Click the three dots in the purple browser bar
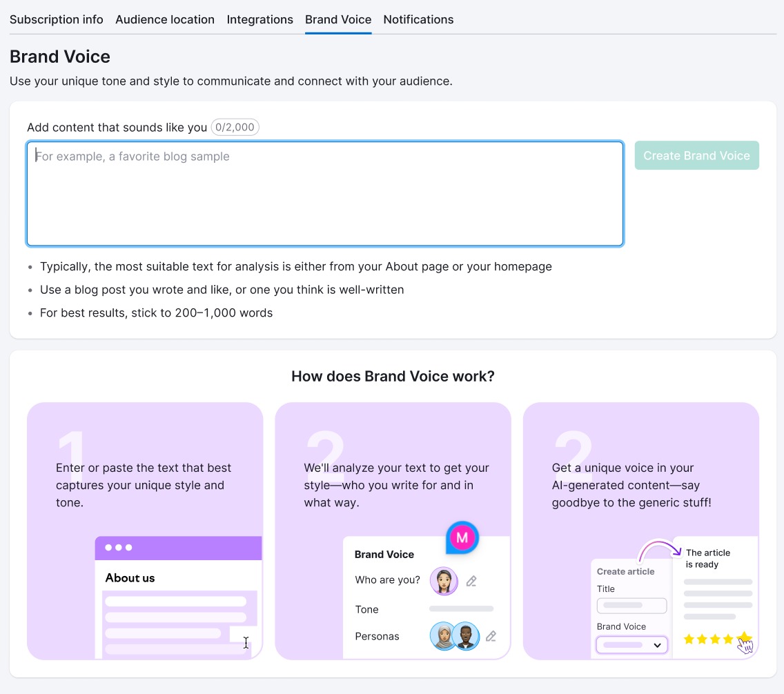This screenshot has width=784, height=694. [119, 548]
